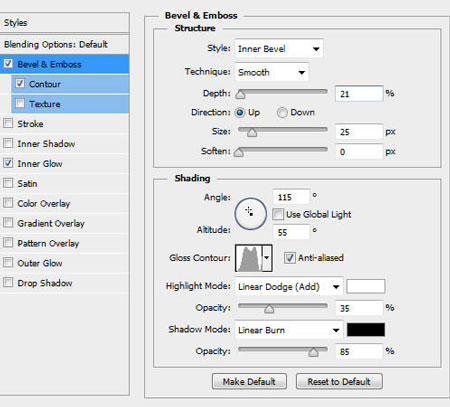Open the Color Overlay style settings
The width and height of the screenshot is (450, 407).
[x=65, y=203]
